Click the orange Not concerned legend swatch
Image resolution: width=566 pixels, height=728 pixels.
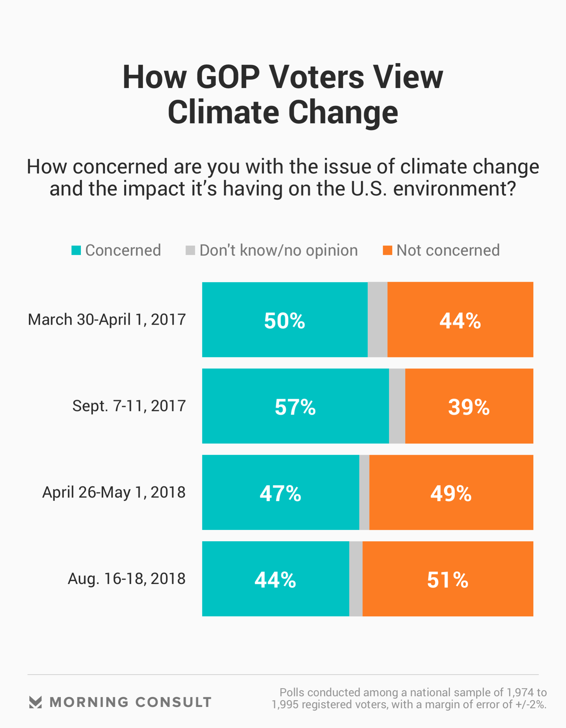click(x=387, y=250)
